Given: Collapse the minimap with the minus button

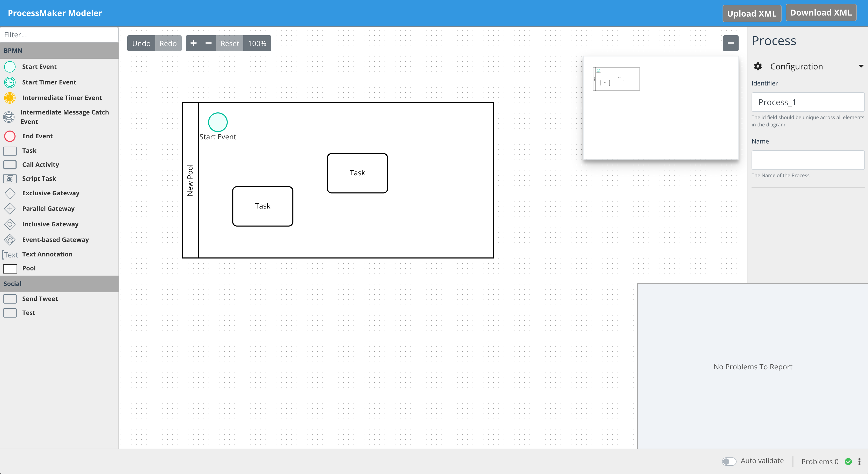Looking at the screenshot, I should 731,43.
